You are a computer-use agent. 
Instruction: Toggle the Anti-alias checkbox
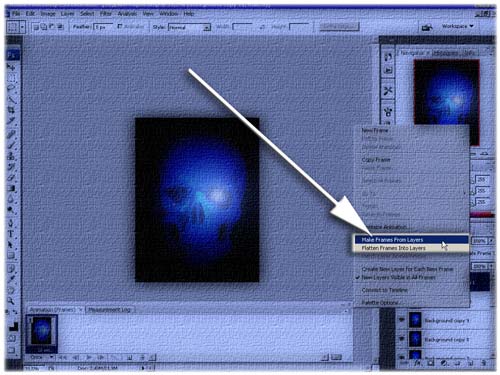[x=120, y=26]
